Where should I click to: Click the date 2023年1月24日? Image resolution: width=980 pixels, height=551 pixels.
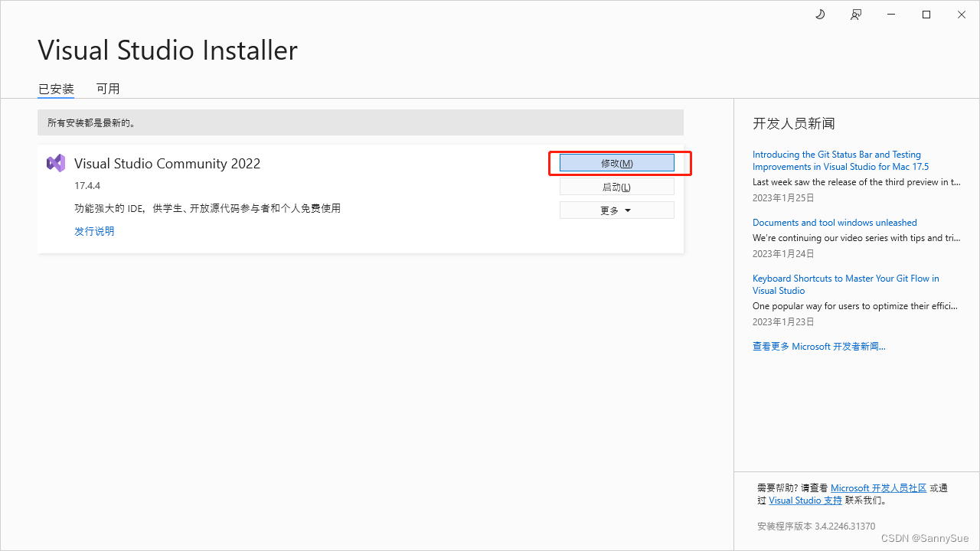[783, 253]
